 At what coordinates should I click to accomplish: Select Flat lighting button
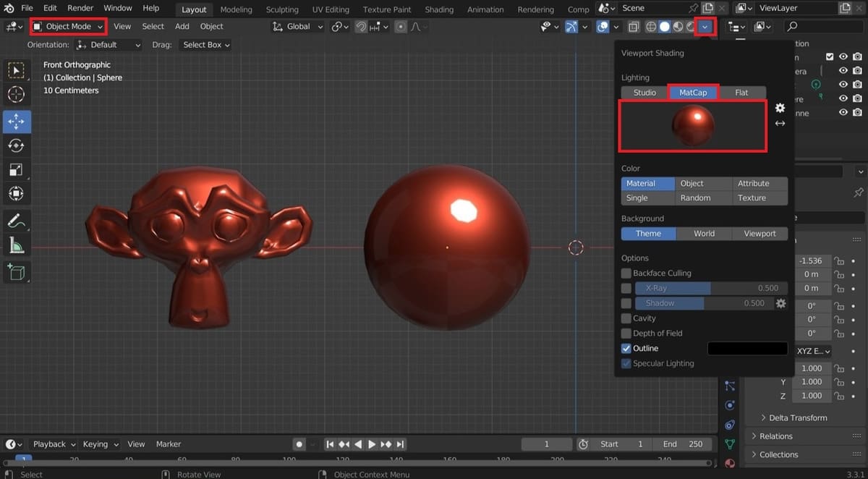741,93
